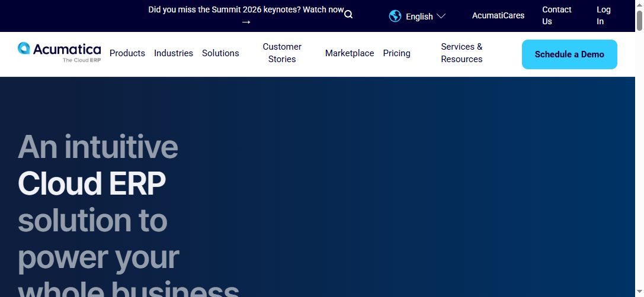Click the globe language icon
Screen dimensions: 644x297
point(395,16)
